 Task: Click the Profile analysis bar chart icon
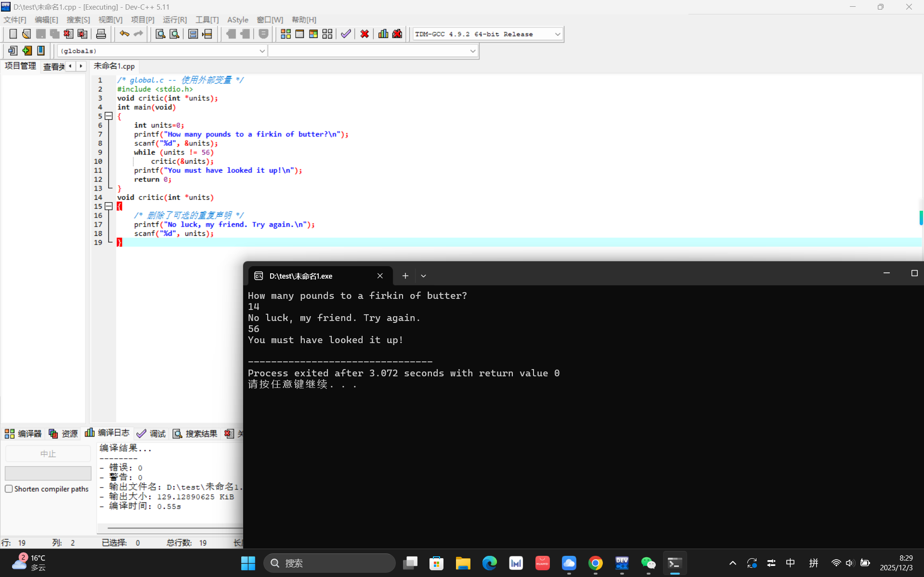(x=383, y=34)
